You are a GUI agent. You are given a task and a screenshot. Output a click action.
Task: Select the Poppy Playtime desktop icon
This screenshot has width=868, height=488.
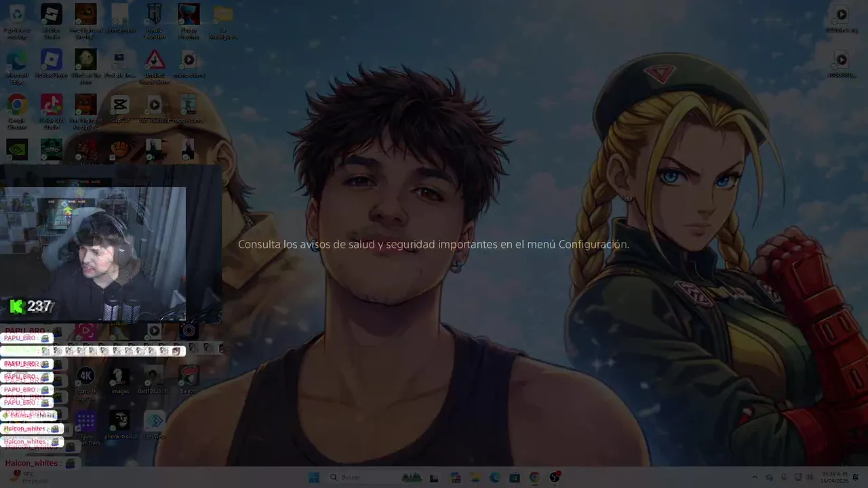coord(189,20)
